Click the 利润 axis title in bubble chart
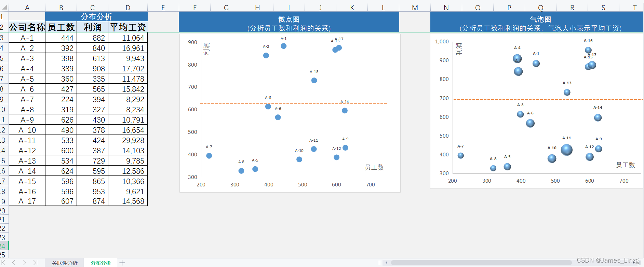Screen dimensions: 644x267 tap(459, 49)
